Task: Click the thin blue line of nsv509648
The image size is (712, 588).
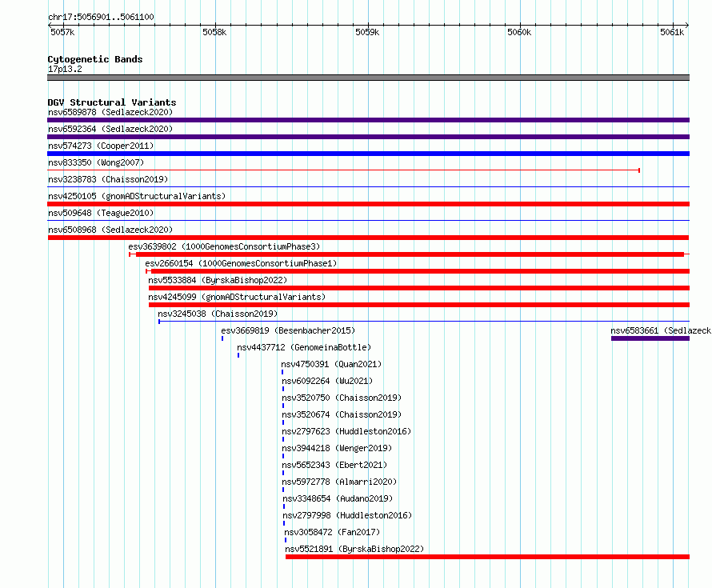Action: 368,221
